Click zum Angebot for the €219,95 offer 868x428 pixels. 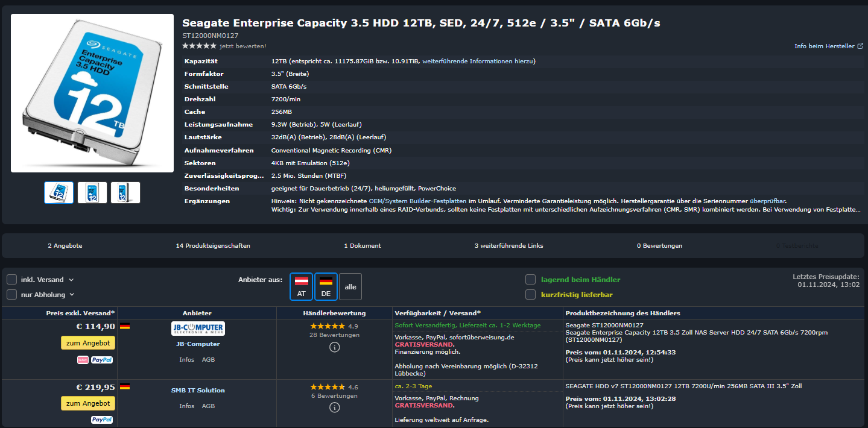coord(88,403)
